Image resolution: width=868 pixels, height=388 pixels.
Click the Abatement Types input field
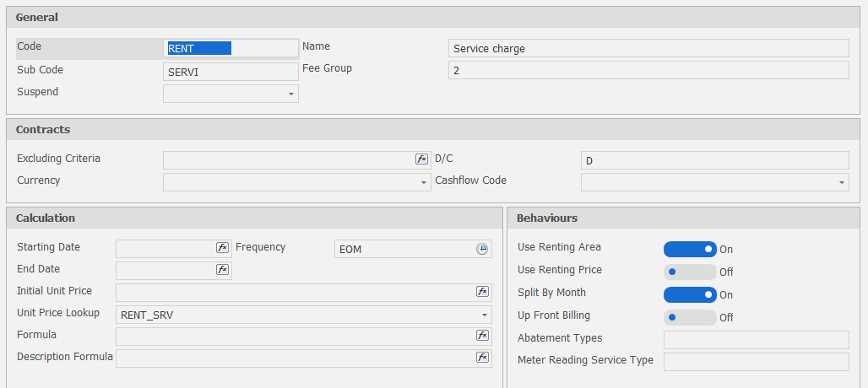point(757,340)
